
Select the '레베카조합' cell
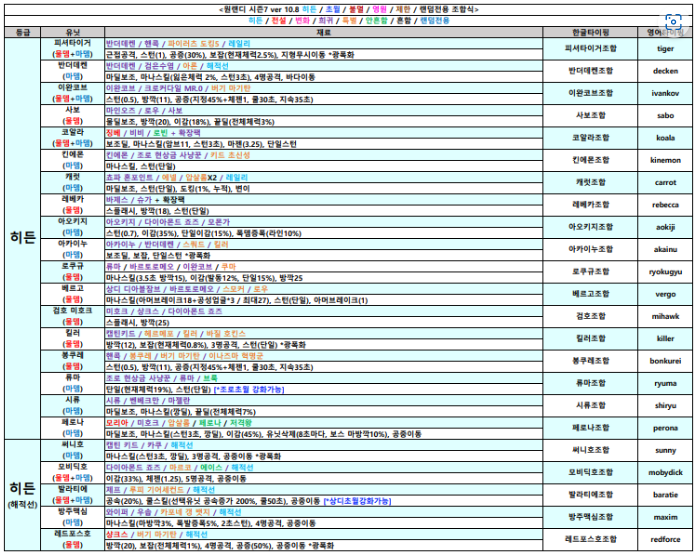click(x=590, y=205)
